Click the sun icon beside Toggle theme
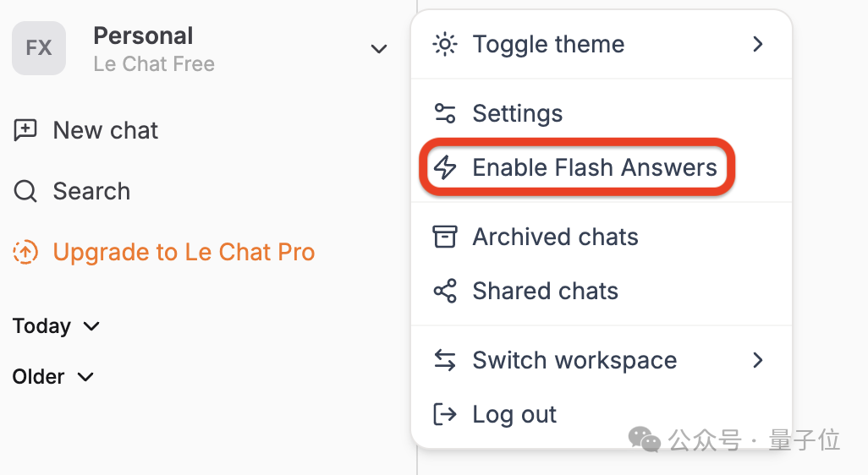The height and width of the screenshot is (475, 868). pyautogui.click(x=444, y=44)
